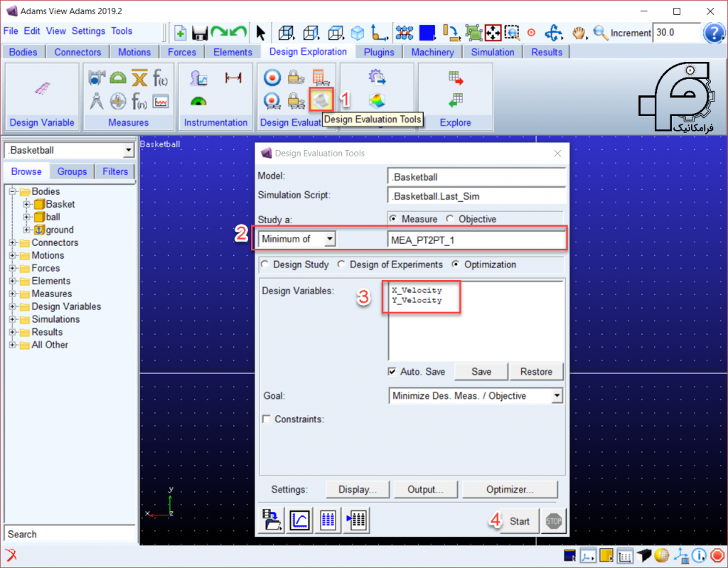Click the hand pan view tool
This screenshot has height=568, width=728.
pos(579,33)
